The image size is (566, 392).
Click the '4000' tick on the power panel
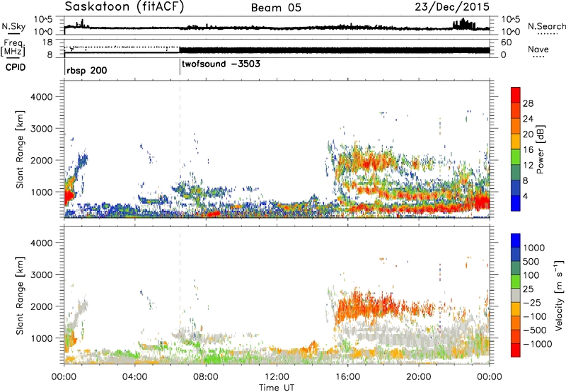[41, 97]
